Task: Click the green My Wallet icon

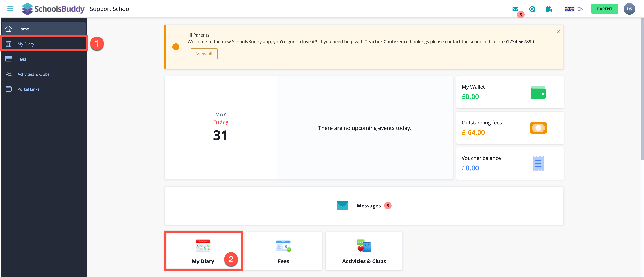Action: click(x=538, y=92)
